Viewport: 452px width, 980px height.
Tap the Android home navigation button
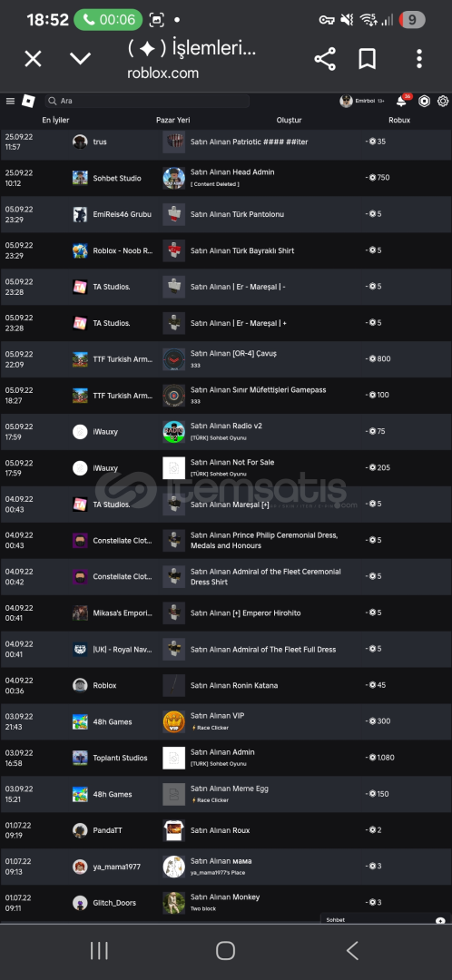point(225,951)
